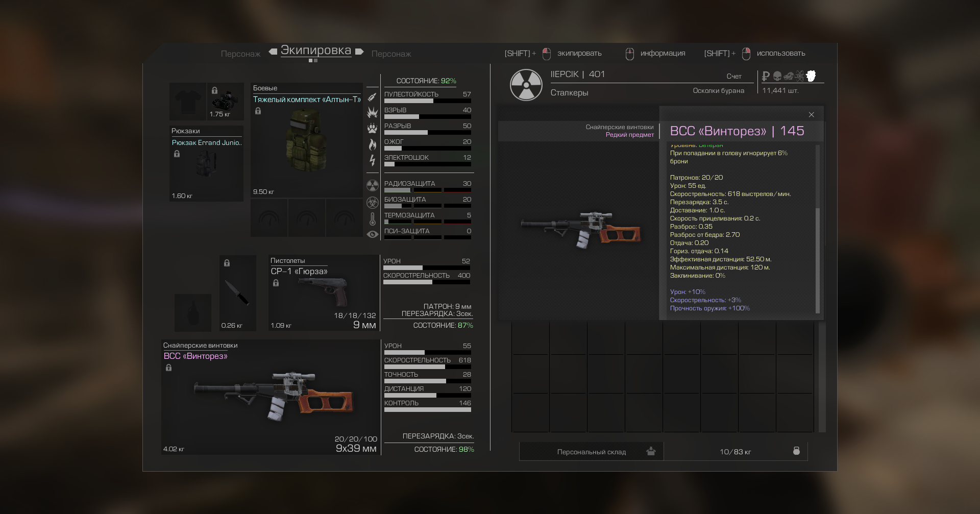This screenshot has width=980, height=514.
Task: Click the explosion resistance icon
Action: 373,112
